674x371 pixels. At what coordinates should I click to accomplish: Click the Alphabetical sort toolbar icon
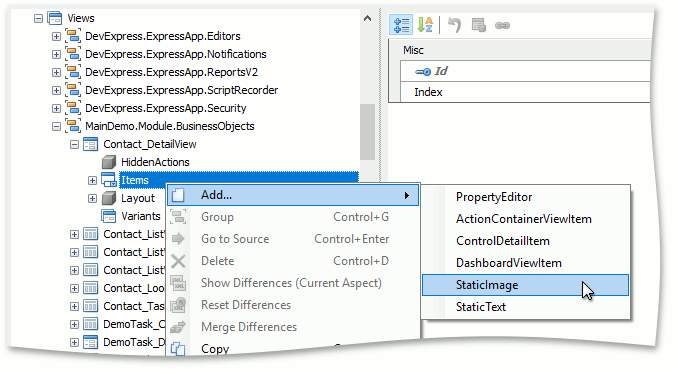425,25
